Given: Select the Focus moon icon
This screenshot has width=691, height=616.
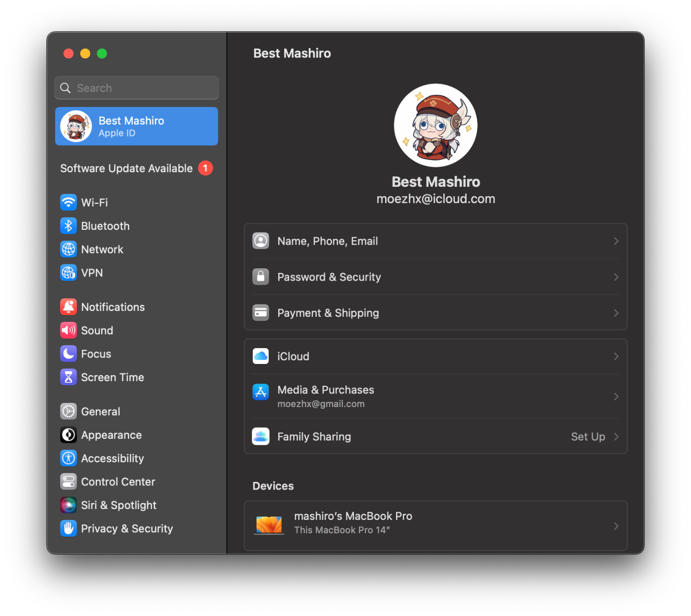Looking at the screenshot, I should click(x=68, y=354).
